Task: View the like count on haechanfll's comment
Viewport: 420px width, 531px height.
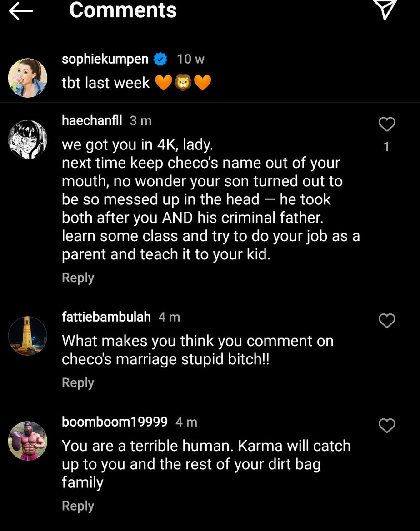Action: point(386,147)
